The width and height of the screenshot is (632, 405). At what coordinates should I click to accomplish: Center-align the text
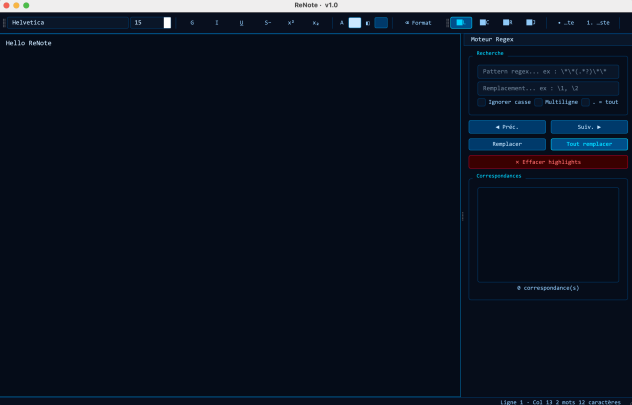485,22
